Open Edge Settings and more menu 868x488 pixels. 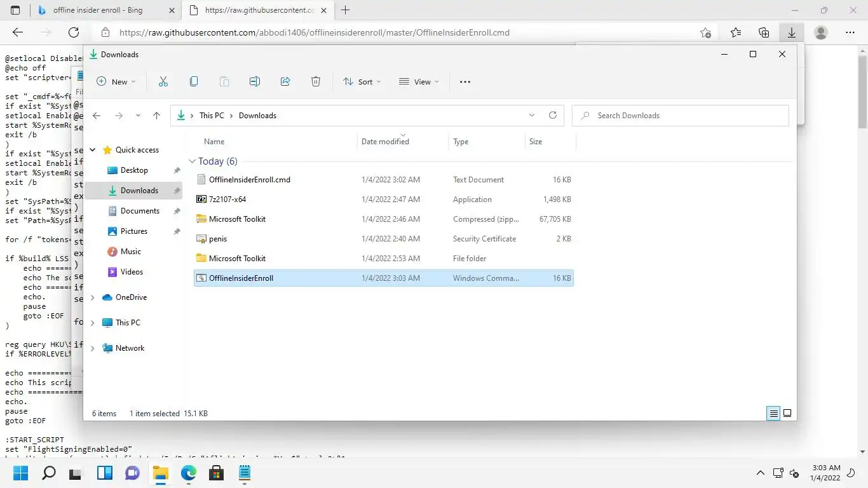coord(850,32)
